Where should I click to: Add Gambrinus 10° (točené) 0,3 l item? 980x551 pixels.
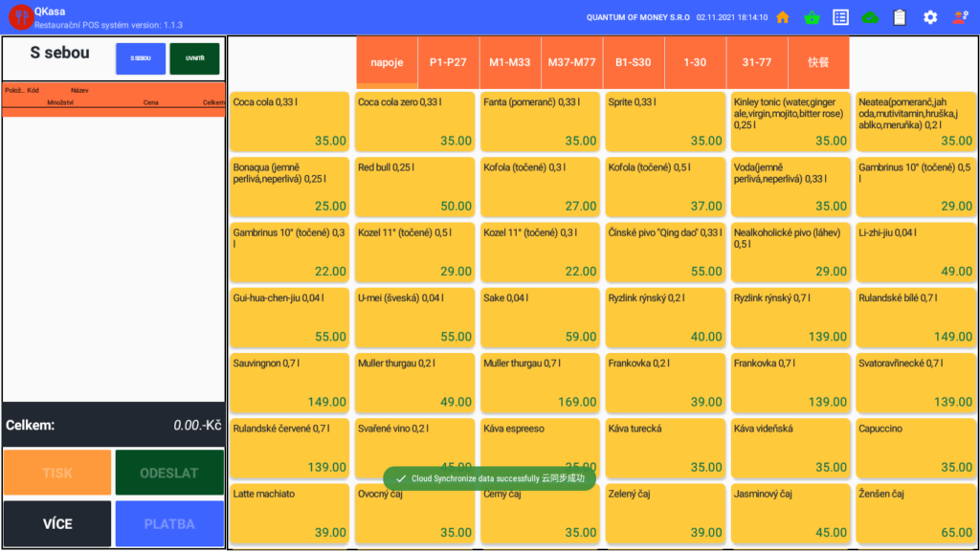tap(289, 253)
